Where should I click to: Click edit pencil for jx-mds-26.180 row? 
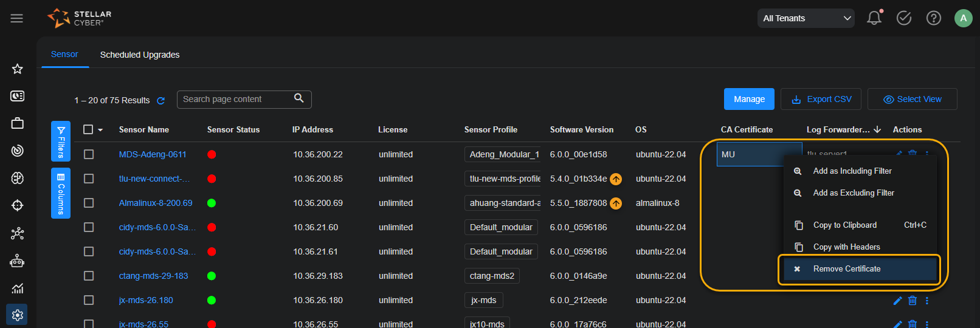[897, 301]
